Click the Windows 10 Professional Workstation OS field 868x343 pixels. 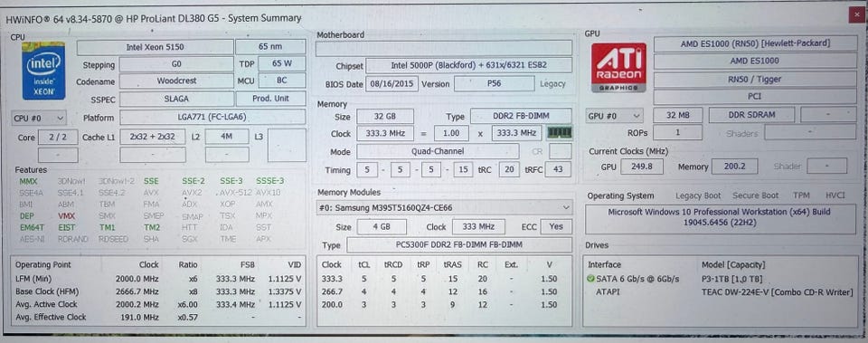coord(721,219)
